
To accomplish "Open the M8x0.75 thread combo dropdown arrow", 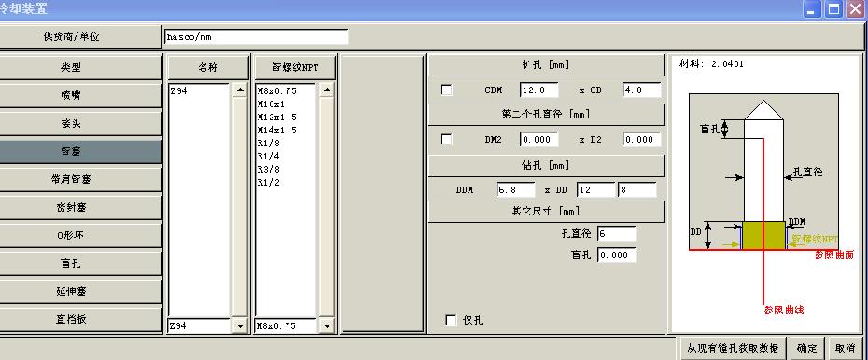I will (x=327, y=326).
